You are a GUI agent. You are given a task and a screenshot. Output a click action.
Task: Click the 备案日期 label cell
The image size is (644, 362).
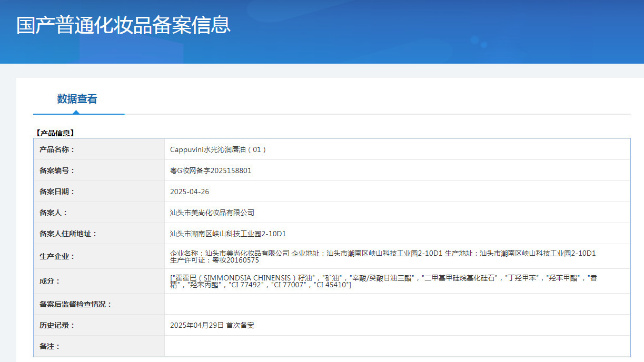(x=99, y=192)
